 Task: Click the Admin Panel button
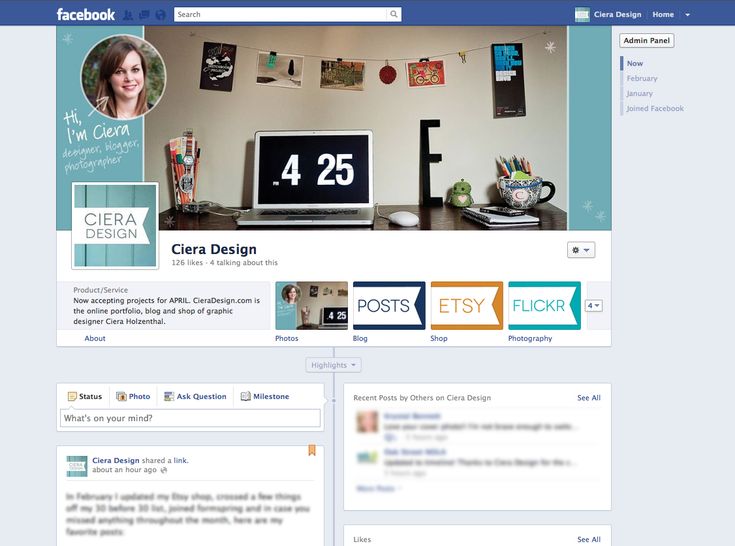point(646,41)
